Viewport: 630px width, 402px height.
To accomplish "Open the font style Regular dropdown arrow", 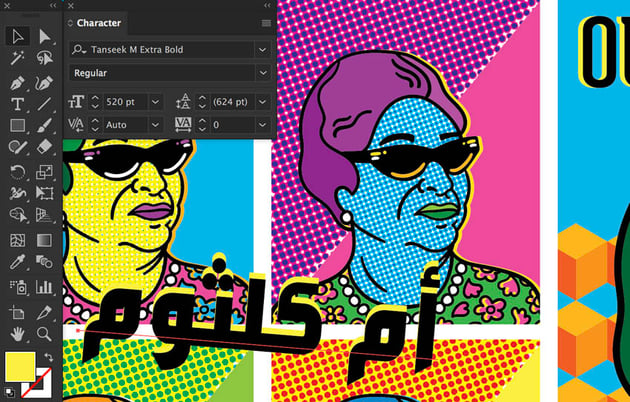I will point(262,73).
